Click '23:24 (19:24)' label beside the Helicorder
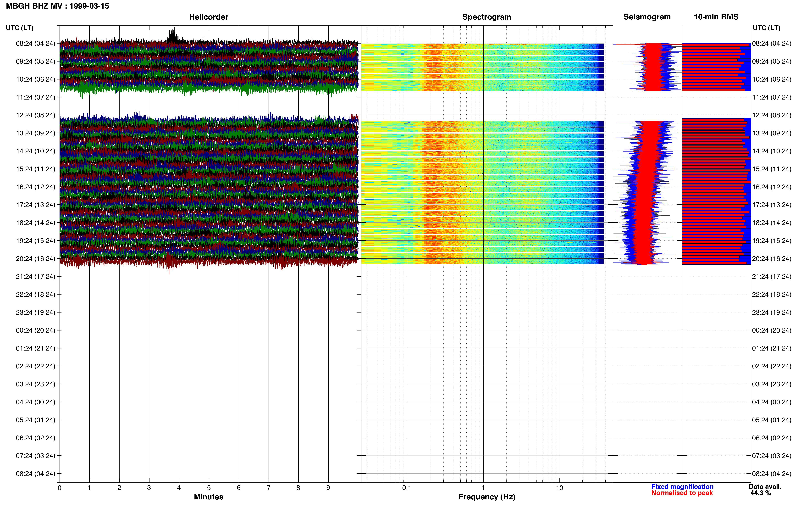 click(36, 313)
